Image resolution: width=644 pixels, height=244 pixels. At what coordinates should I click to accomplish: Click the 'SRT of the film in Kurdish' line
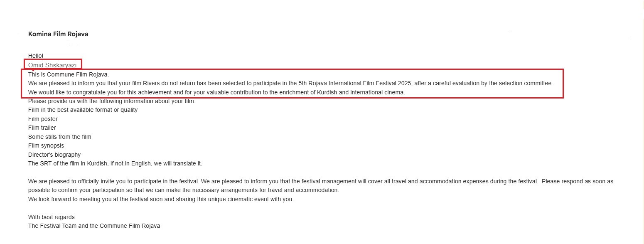coord(115,164)
